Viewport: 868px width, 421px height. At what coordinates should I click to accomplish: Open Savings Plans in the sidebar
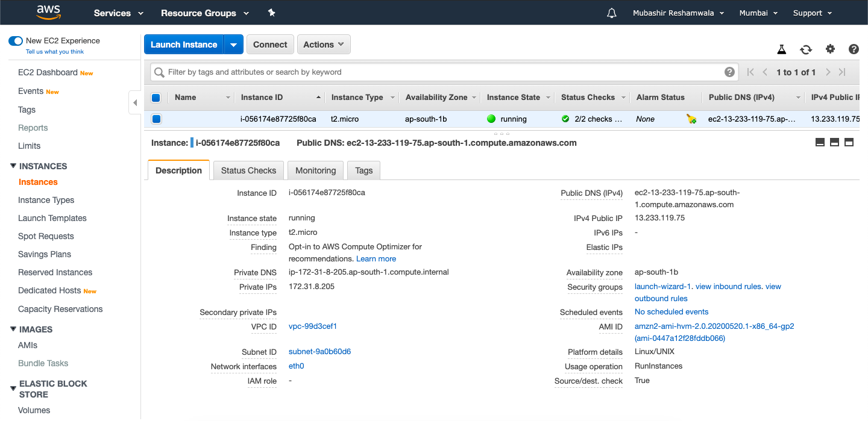45,254
